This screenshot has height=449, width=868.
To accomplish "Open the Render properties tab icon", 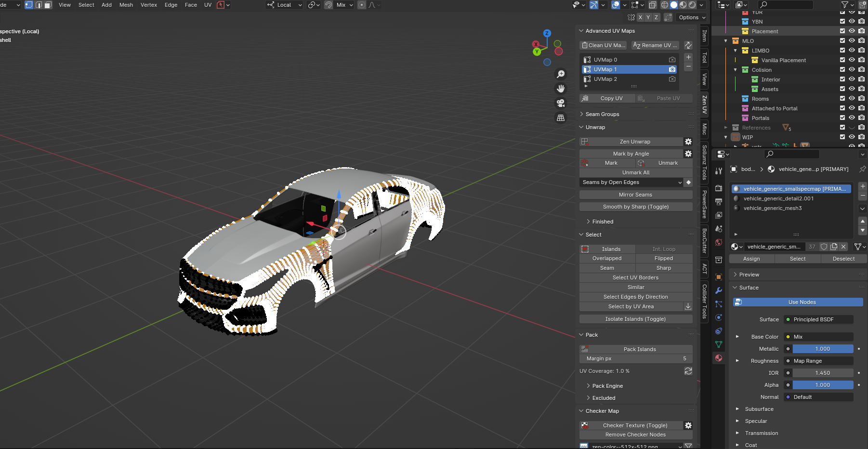I will coord(719,188).
